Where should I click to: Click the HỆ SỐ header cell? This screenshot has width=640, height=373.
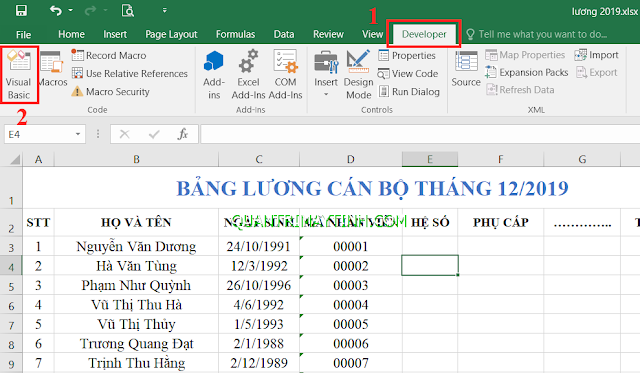(430, 222)
